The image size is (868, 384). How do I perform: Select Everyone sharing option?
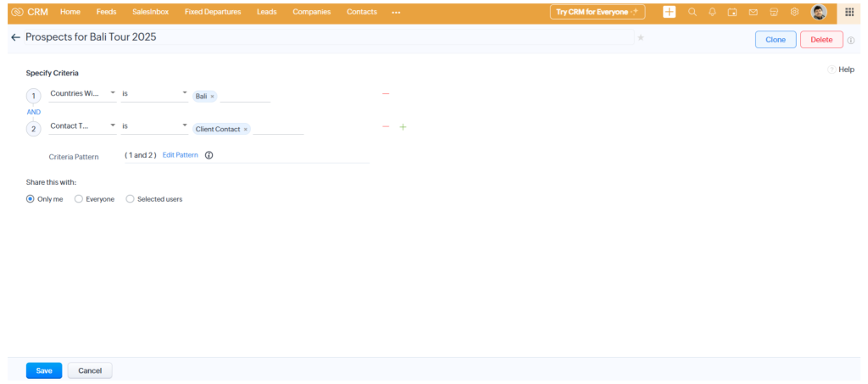79,199
